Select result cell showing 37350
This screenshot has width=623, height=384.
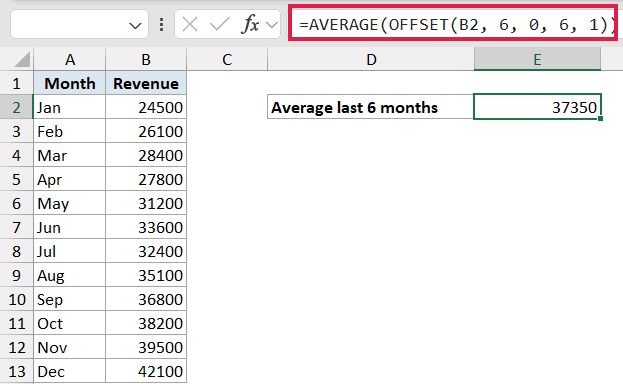coord(537,107)
